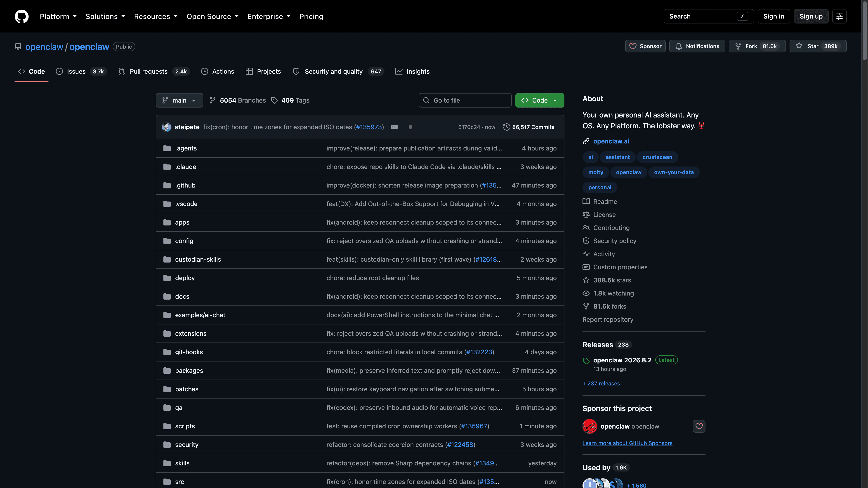
Task: Expand commit message ellipsis button
Action: coord(394,127)
